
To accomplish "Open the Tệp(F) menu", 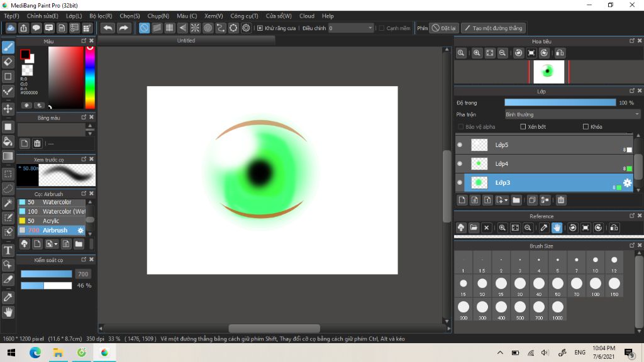I will (11, 16).
